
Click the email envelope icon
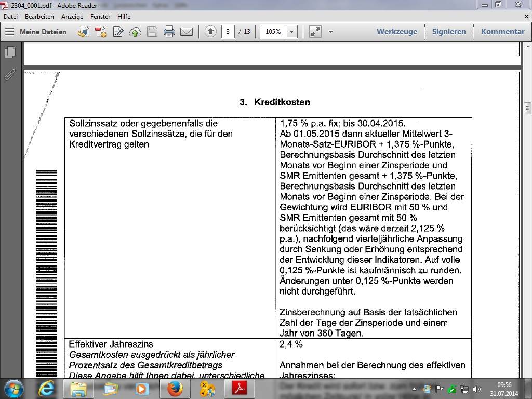(186, 32)
